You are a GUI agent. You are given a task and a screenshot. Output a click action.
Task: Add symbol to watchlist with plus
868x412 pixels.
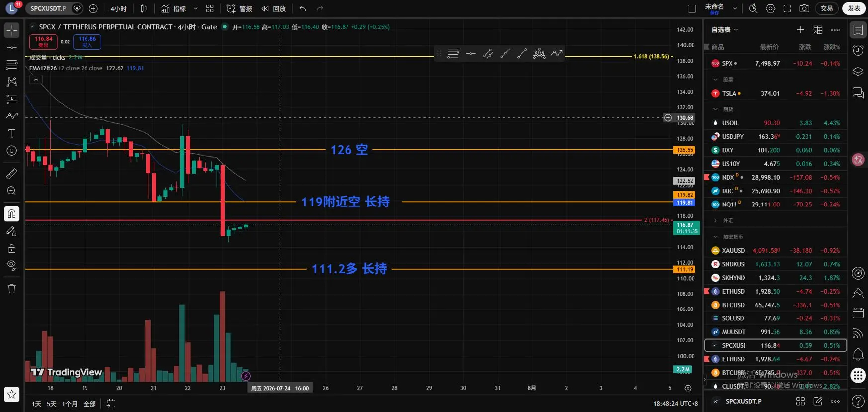pyautogui.click(x=800, y=30)
